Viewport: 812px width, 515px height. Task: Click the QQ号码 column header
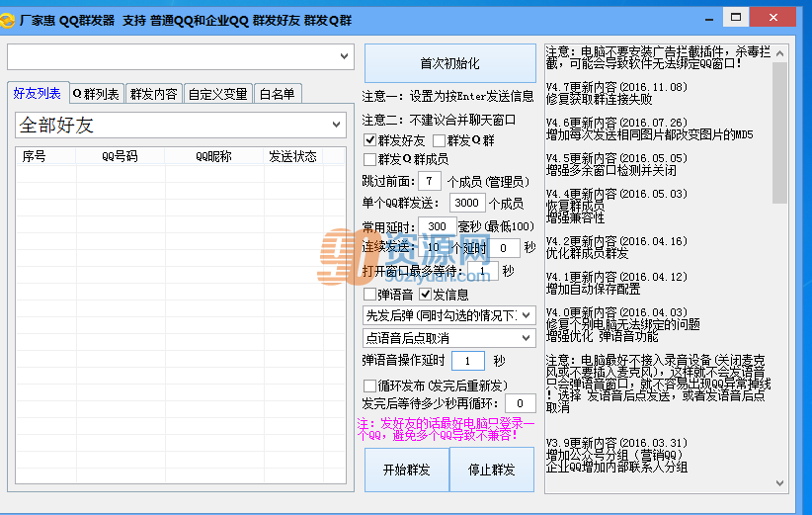121,156
